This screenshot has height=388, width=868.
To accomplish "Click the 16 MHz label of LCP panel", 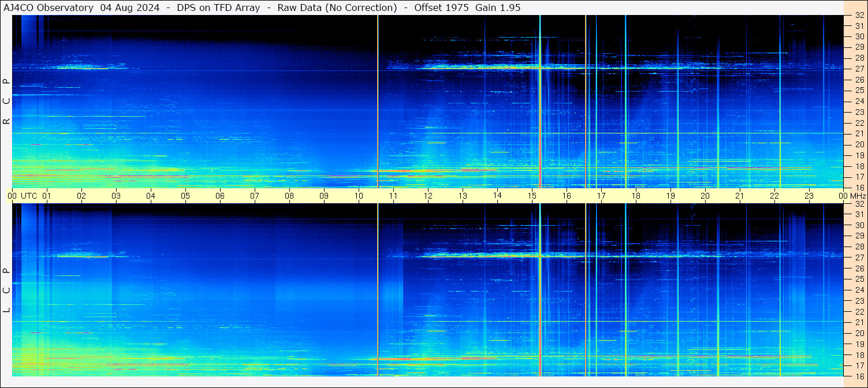I will (x=859, y=376).
